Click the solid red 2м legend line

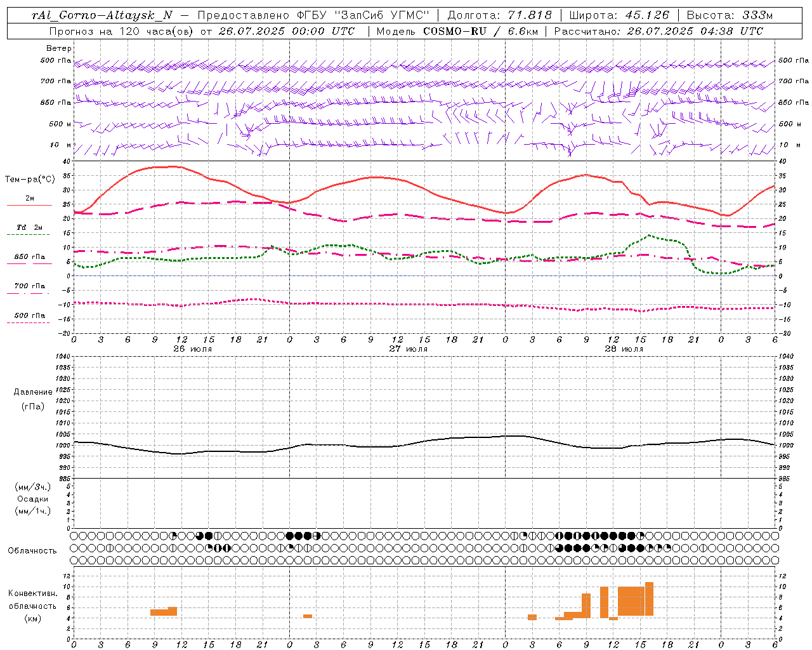coord(29,206)
